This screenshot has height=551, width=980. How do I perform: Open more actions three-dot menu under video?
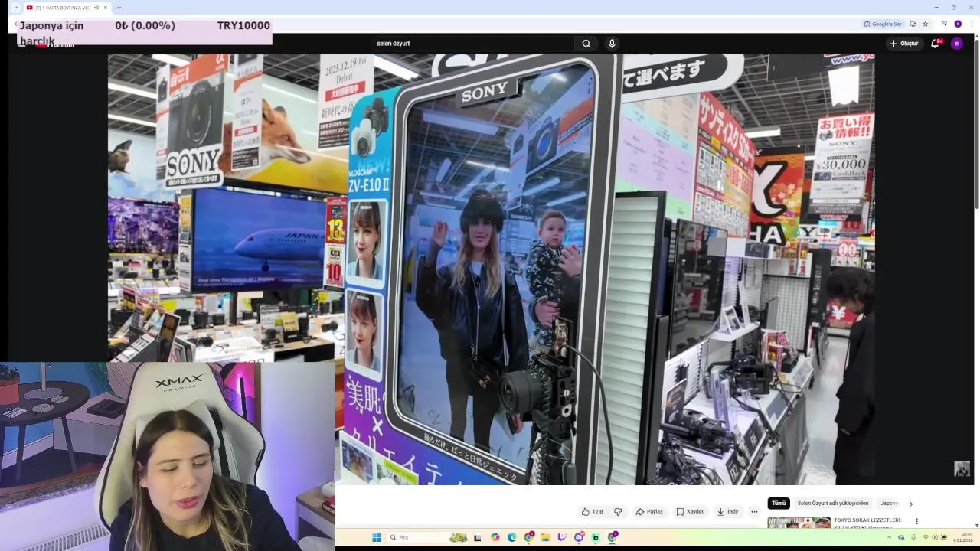click(x=754, y=512)
